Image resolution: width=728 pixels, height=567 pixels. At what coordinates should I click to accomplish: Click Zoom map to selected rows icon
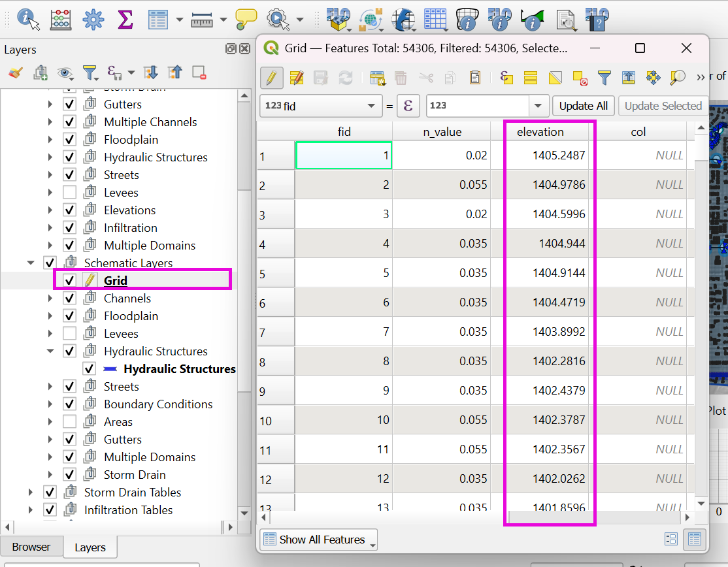678,78
